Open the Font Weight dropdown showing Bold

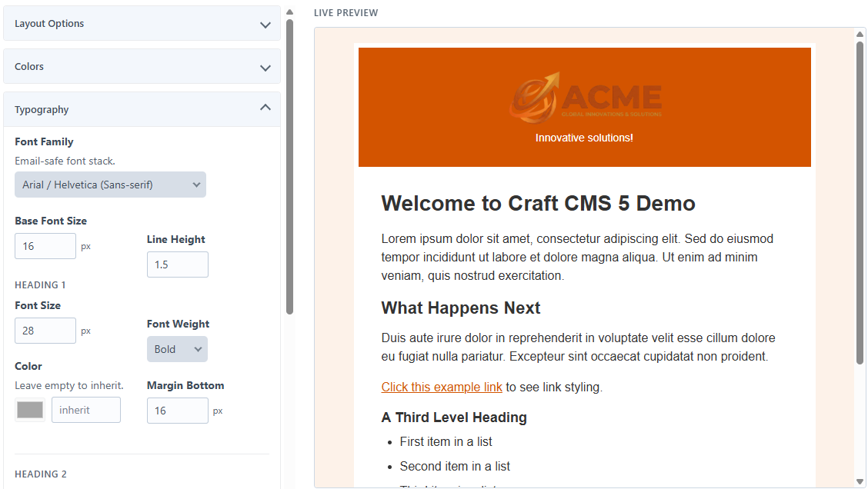[177, 348]
